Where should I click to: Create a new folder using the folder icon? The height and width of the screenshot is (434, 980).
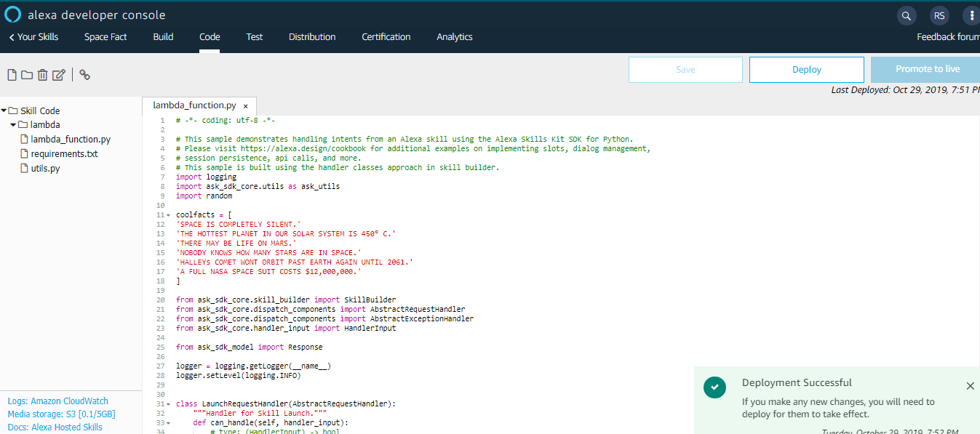pyautogui.click(x=27, y=74)
